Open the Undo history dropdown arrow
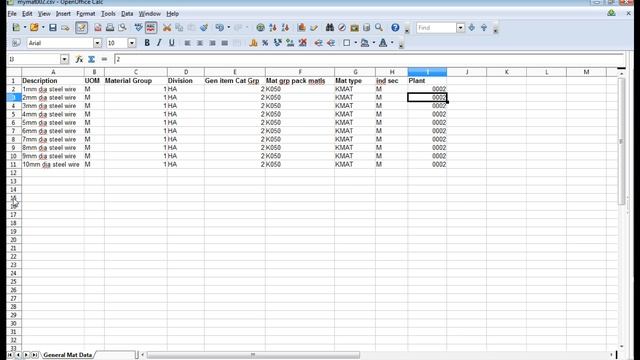 [229, 28]
